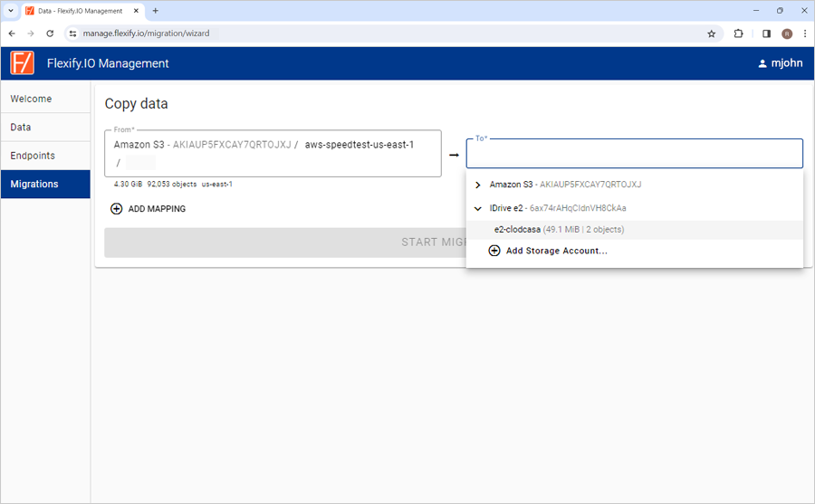Click the aws-speedtest-us-east-1 bucket name
The image size is (815, 504).
(x=360, y=145)
